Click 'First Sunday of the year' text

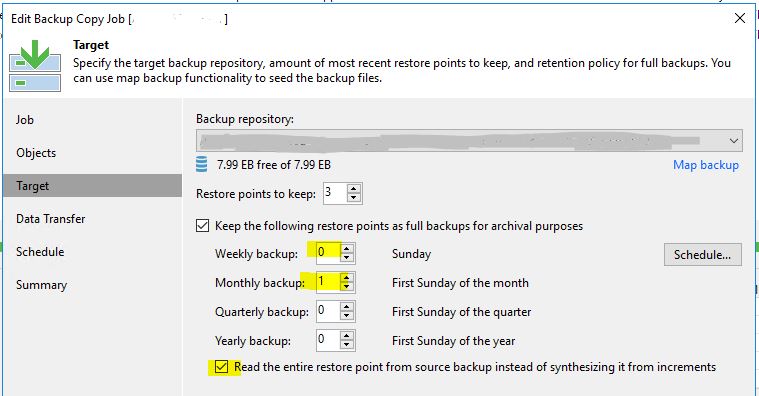[x=453, y=341]
